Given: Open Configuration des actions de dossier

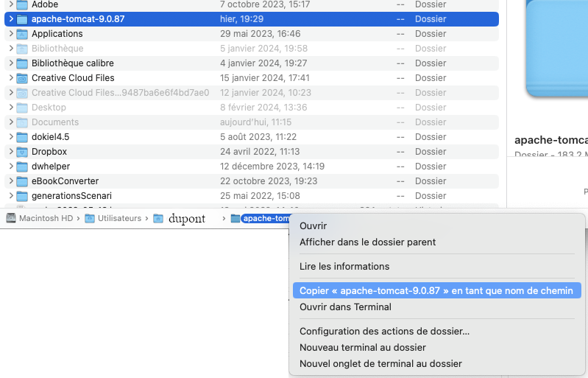Looking at the screenshot, I should 384,332.
